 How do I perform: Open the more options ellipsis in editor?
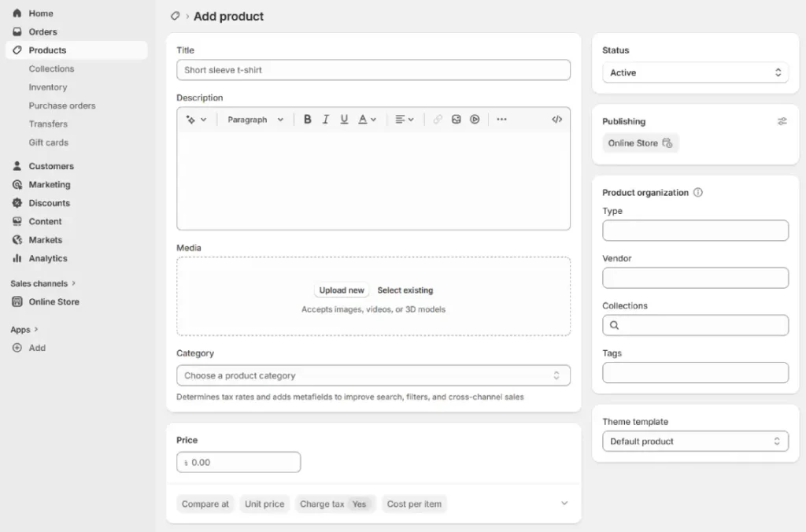click(x=501, y=120)
